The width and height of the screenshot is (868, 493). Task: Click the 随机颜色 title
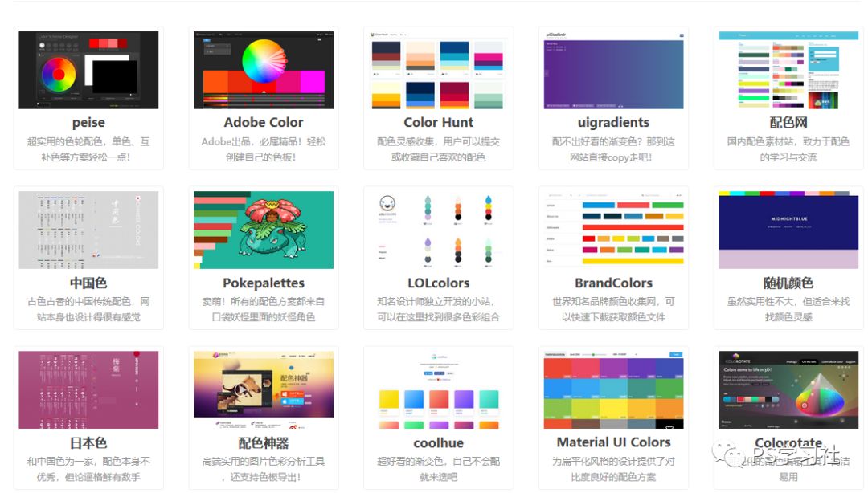[788, 283]
